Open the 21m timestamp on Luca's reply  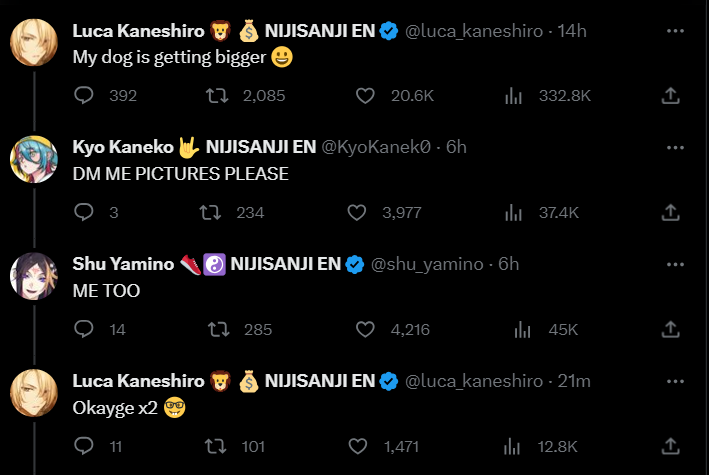[x=574, y=381]
